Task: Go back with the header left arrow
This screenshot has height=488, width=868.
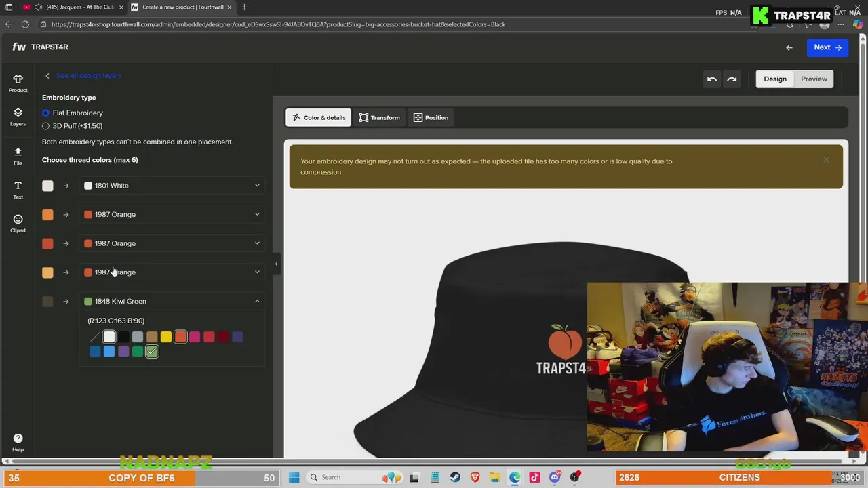Action: [x=789, y=47]
